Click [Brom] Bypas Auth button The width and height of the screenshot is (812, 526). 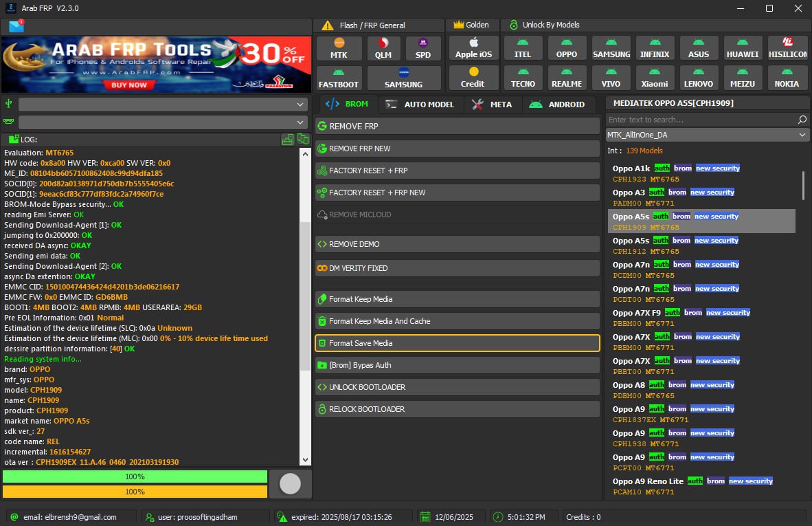click(458, 365)
